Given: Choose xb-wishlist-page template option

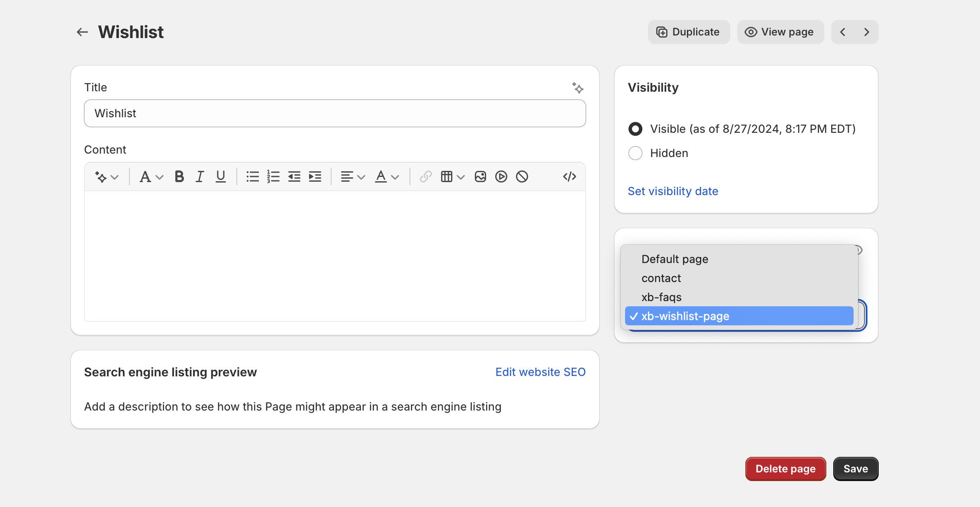Looking at the screenshot, I should [x=739, y=316].
